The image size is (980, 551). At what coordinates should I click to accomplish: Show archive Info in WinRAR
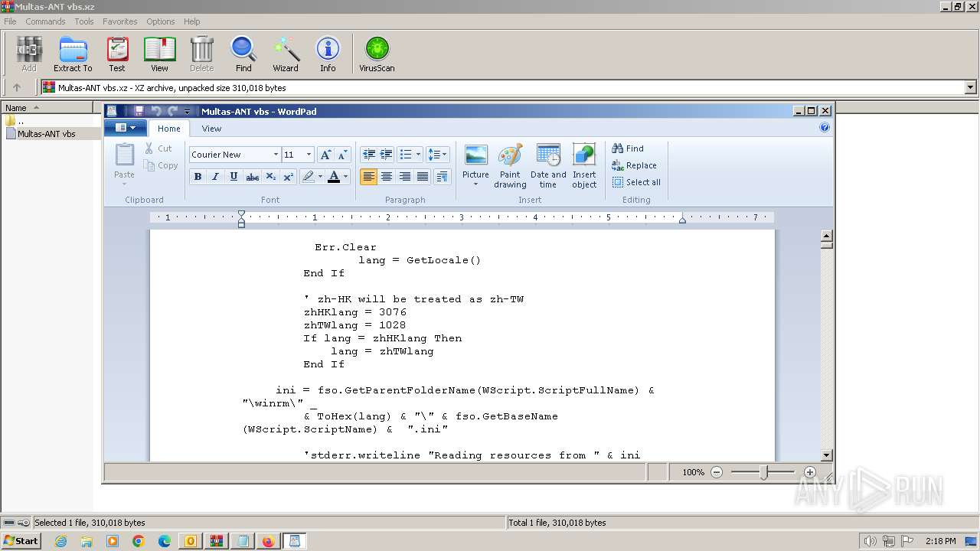(x=328, y=54)
